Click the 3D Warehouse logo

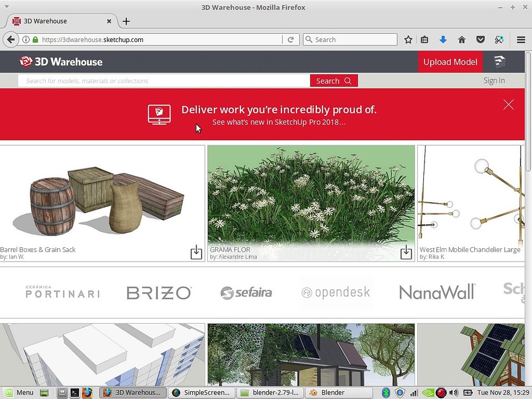point(61,62)
